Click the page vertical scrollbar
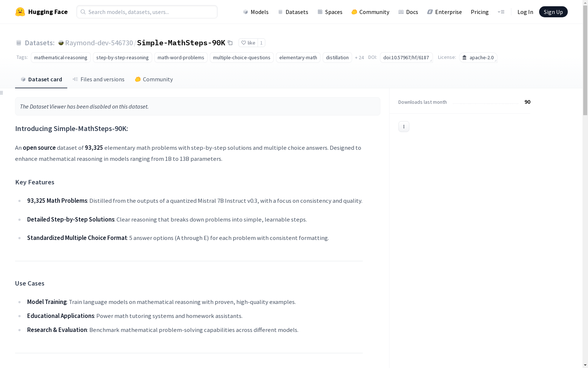Screen dimensions: 588x368 [585, 61]
